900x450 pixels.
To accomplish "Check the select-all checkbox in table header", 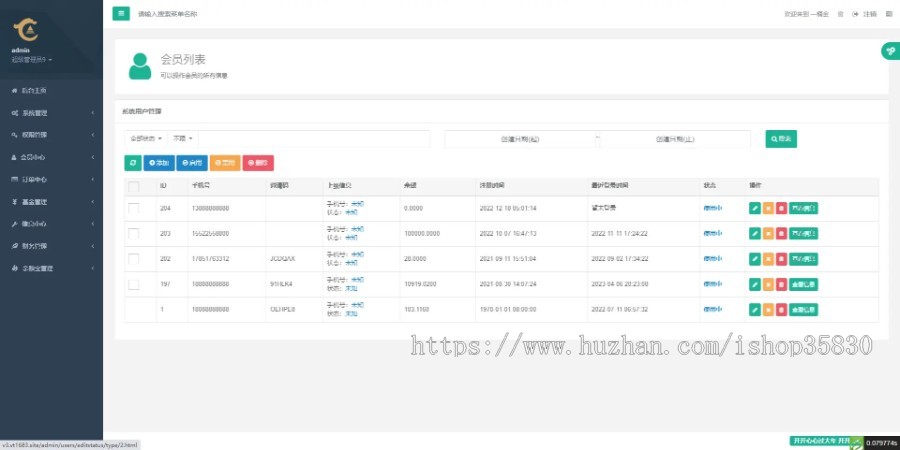I will point(134,187).
